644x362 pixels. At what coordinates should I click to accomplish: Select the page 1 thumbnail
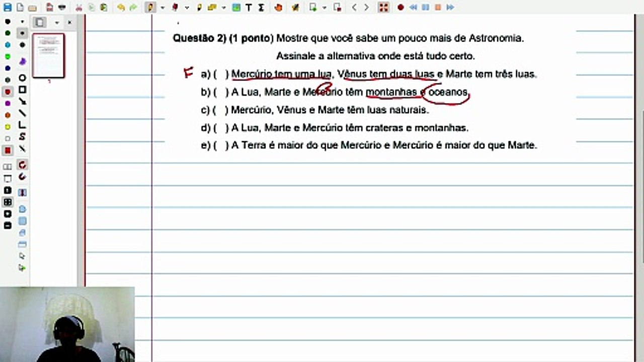[49, 56]
